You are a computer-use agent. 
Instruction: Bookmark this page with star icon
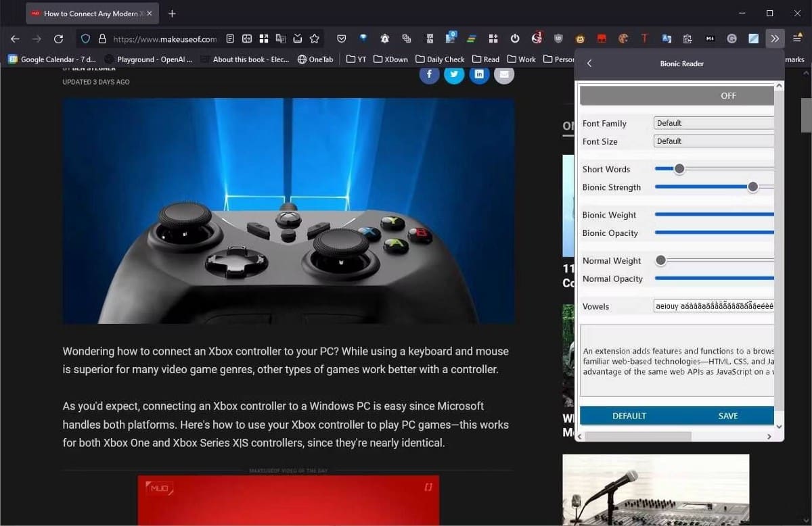click(x=314, y=39)
